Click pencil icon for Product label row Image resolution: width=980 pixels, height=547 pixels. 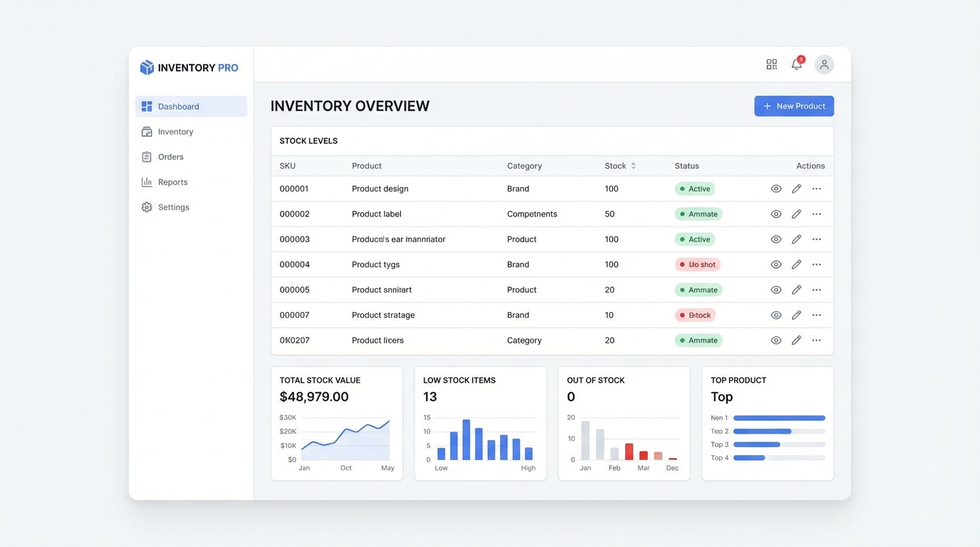click(796, 214)
